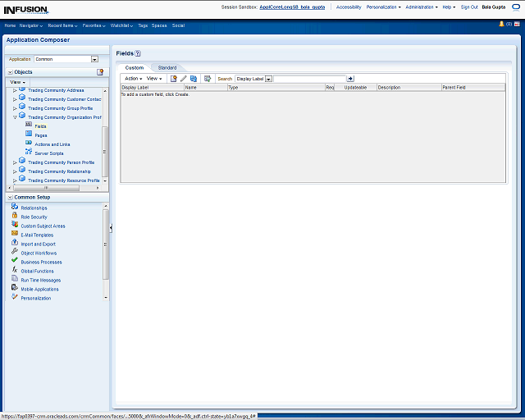Viewport: 525px width, 420px height.
Task: Expand the Trading Community Person Profile node
Action: point(15,162)
